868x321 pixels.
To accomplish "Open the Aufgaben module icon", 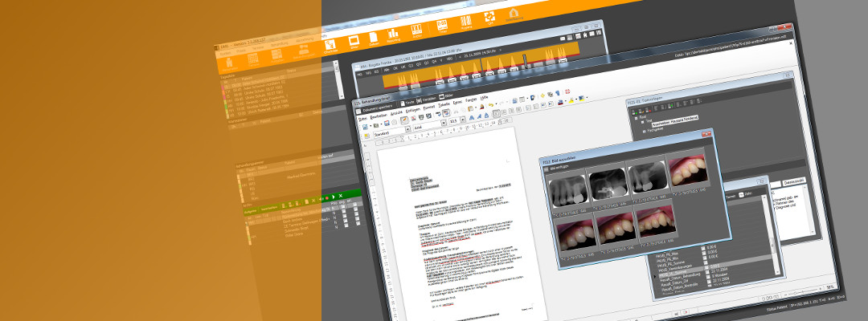I will [276, 56].
